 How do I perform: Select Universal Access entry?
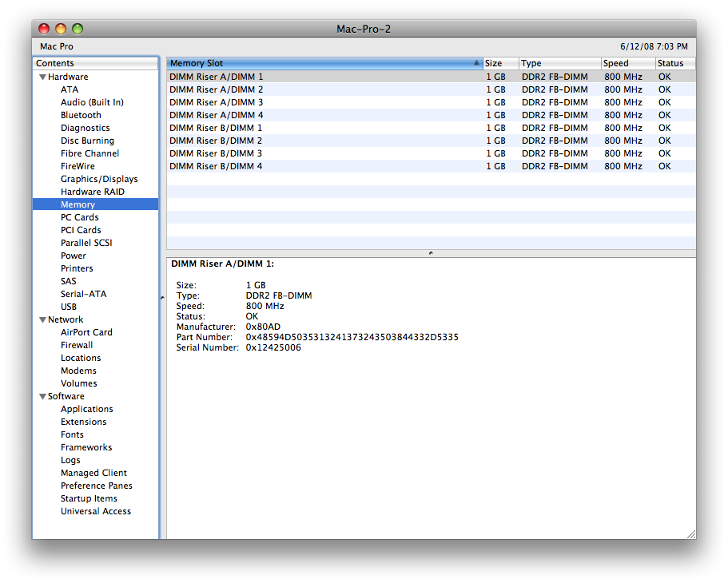pos(96,511)
